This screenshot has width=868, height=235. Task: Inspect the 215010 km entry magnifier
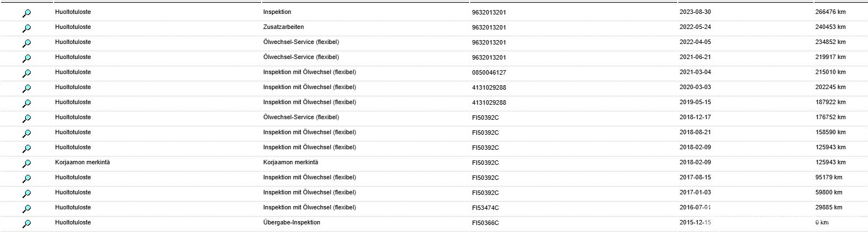27,74
